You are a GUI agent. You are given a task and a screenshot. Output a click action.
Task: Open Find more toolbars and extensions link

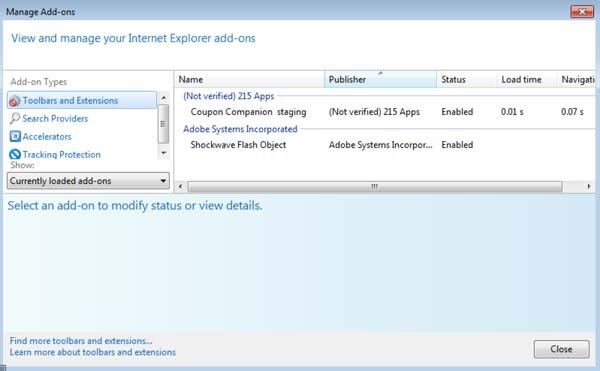[x=81, y=340]
